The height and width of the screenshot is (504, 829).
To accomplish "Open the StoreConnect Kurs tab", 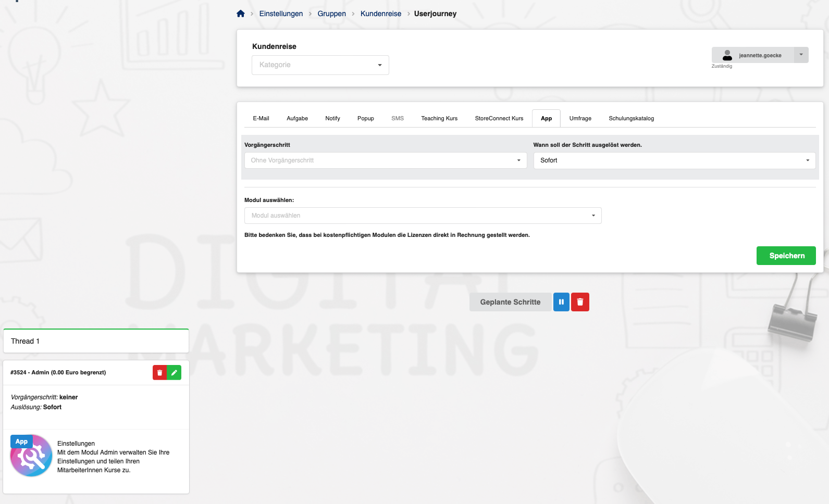I will (499, 118).
